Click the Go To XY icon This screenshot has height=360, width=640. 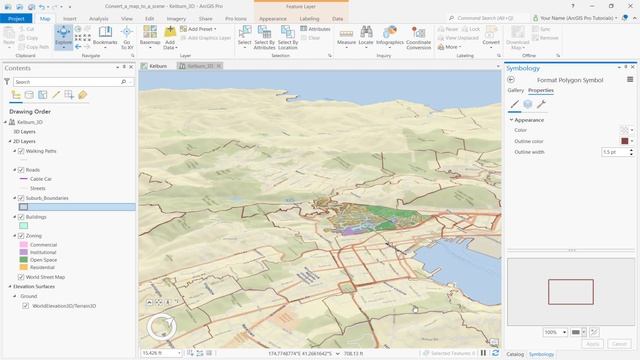pyautogui.click(x=127, y=32)
